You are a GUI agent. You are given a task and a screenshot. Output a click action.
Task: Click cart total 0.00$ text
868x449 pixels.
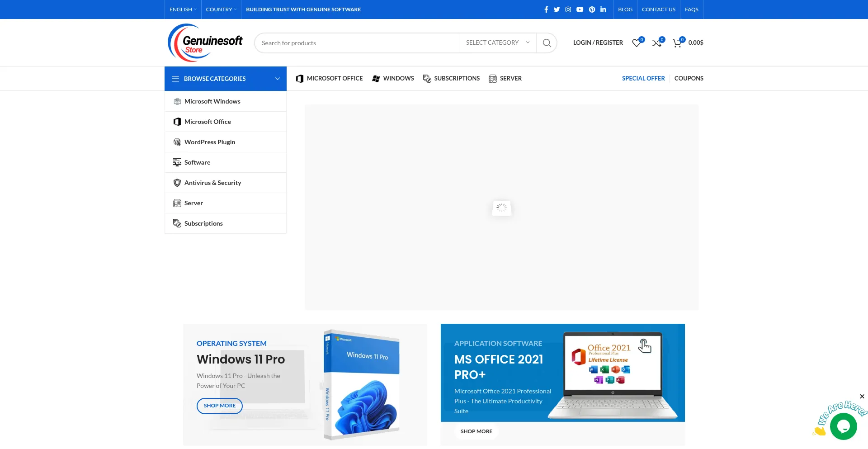click(x=696, y=43)
